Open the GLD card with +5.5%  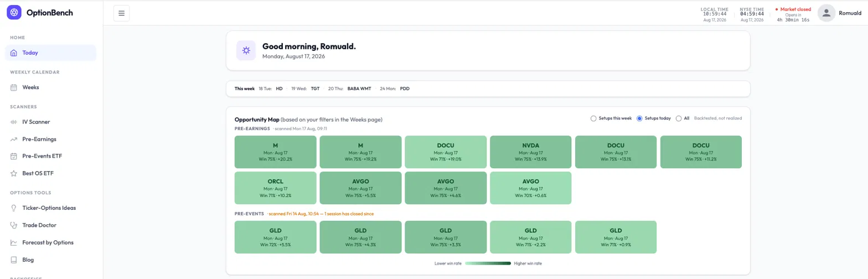276,237
